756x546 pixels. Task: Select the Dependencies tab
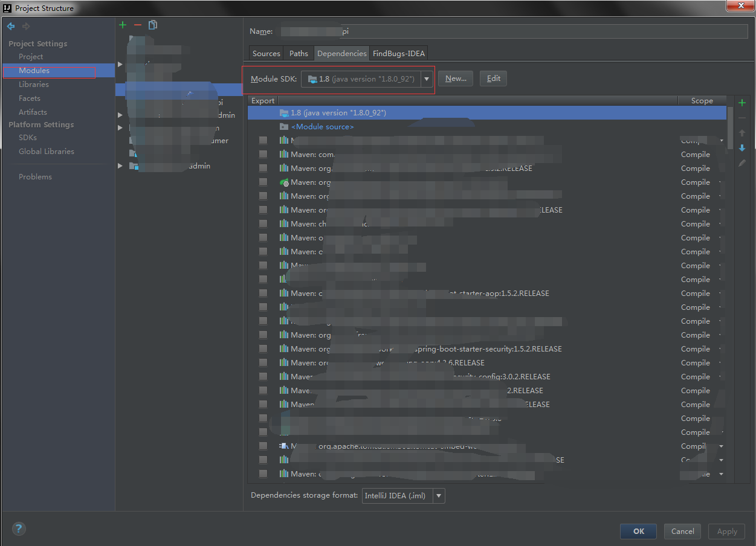click(342, 54)
